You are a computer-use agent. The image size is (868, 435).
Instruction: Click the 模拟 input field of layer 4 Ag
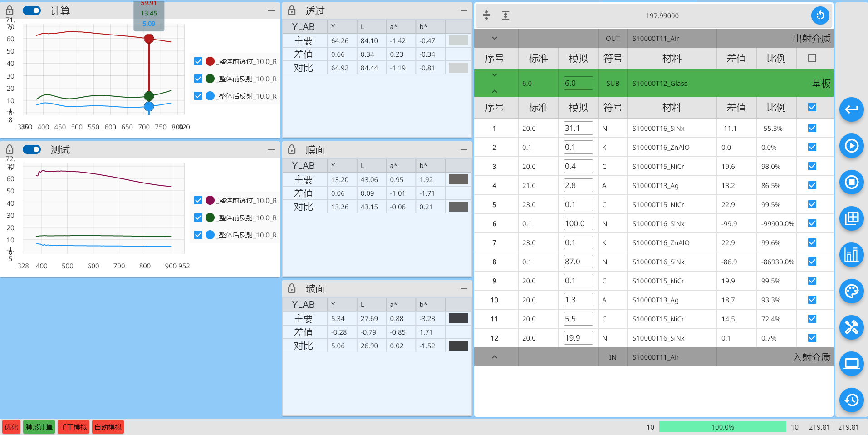click(x=578, y=185)
